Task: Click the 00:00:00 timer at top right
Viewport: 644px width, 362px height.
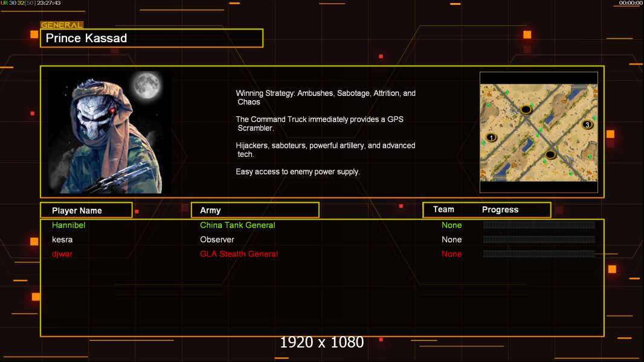Action: 631,3
